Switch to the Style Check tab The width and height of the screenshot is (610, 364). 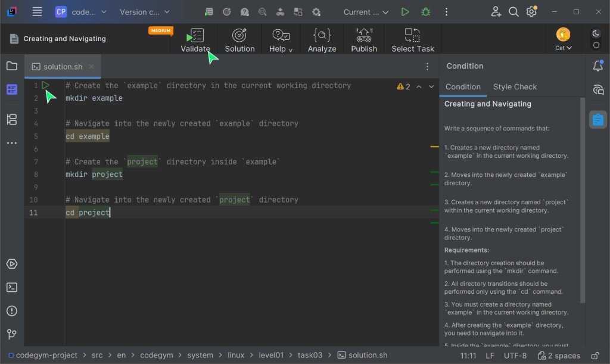(515, 87)
